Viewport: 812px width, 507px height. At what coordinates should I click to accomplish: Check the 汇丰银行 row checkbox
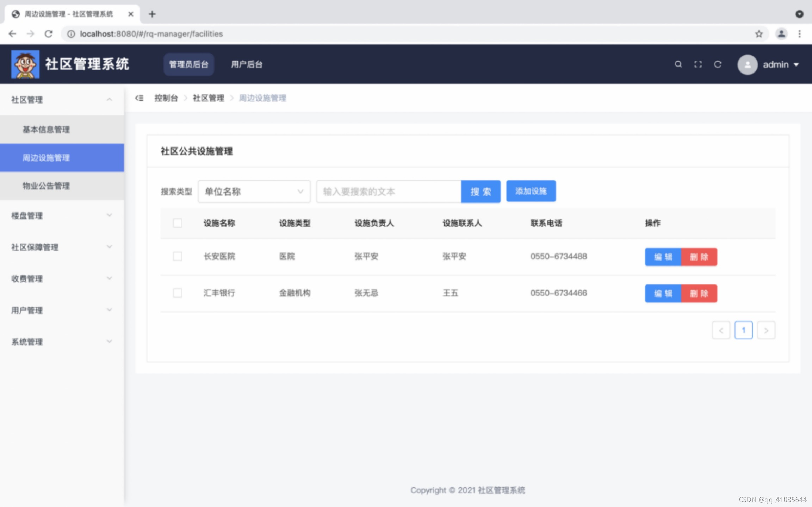(x=178, y=293)
